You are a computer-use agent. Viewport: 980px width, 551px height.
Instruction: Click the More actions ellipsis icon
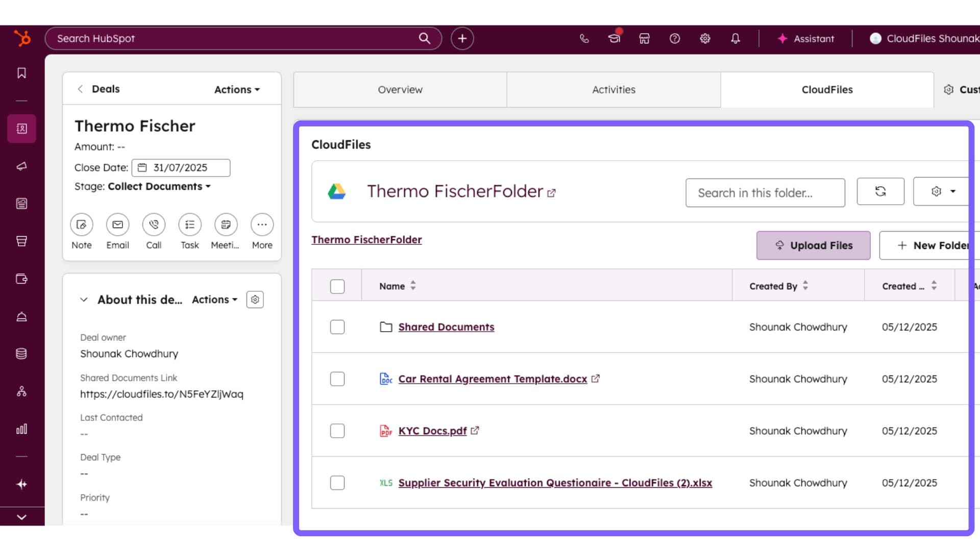coord(262,224)
